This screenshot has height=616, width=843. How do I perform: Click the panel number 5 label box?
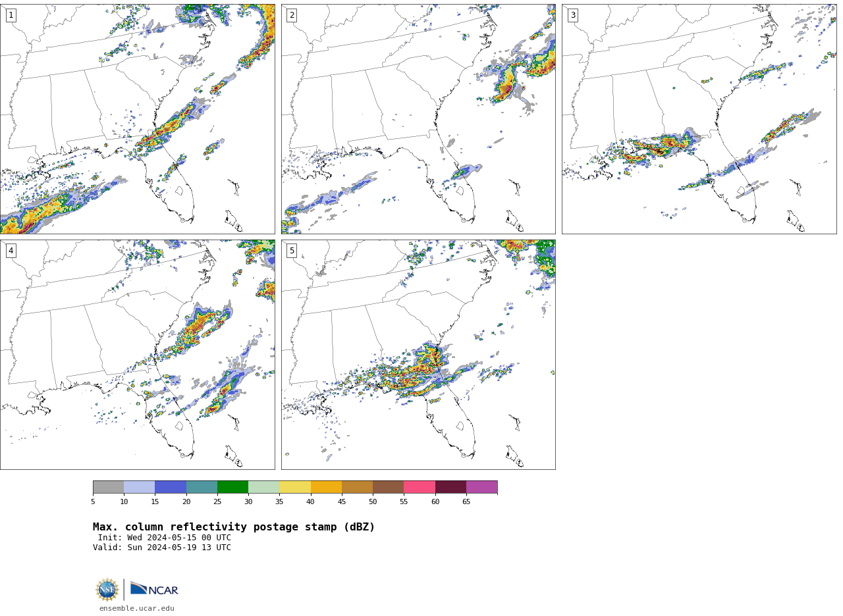coord(292,251)
